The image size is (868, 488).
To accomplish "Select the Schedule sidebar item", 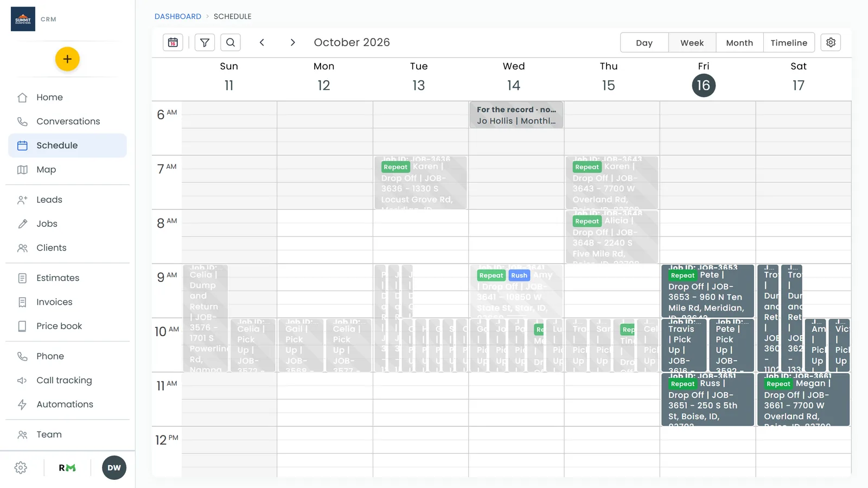I will 67,145.
